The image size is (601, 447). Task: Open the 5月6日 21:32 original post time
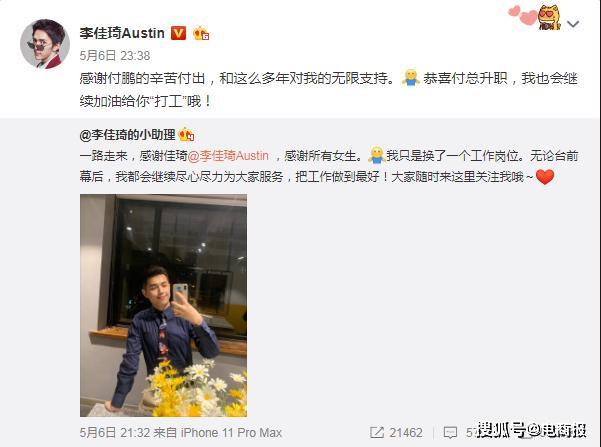coord(115,432)
